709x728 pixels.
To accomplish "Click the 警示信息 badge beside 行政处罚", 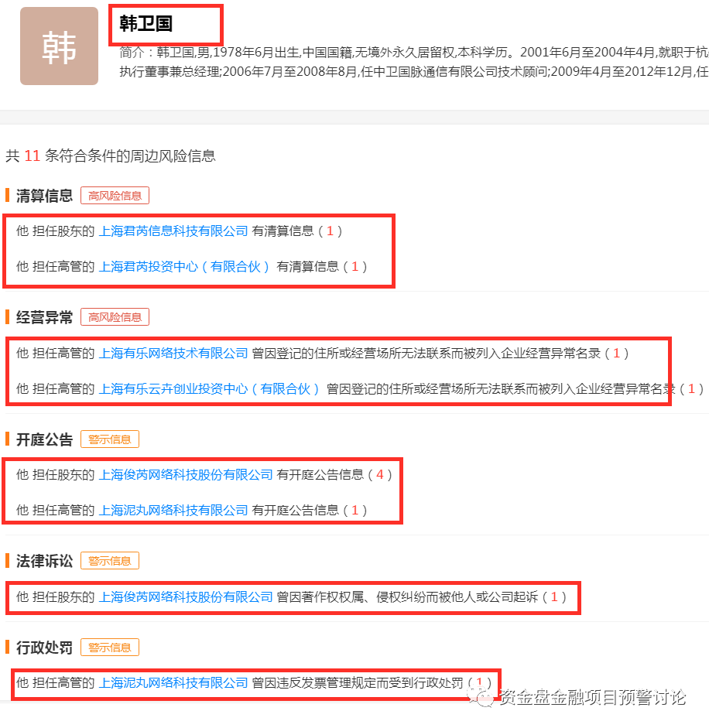I will [x=109, y=647].
